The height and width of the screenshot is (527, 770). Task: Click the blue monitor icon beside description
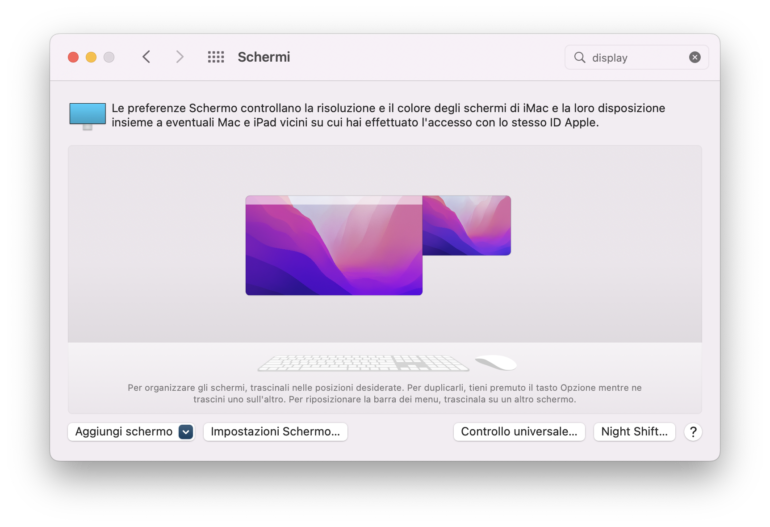point(87,115)
